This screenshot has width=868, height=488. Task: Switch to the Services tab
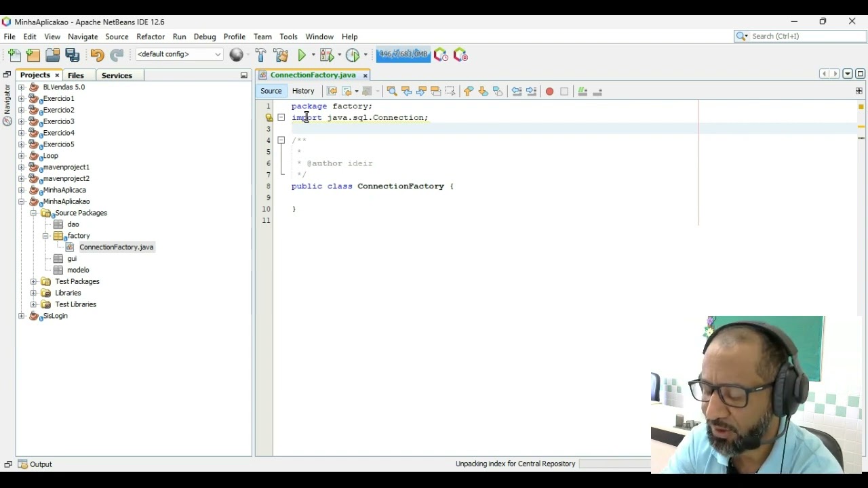click(x=117, y=75)
